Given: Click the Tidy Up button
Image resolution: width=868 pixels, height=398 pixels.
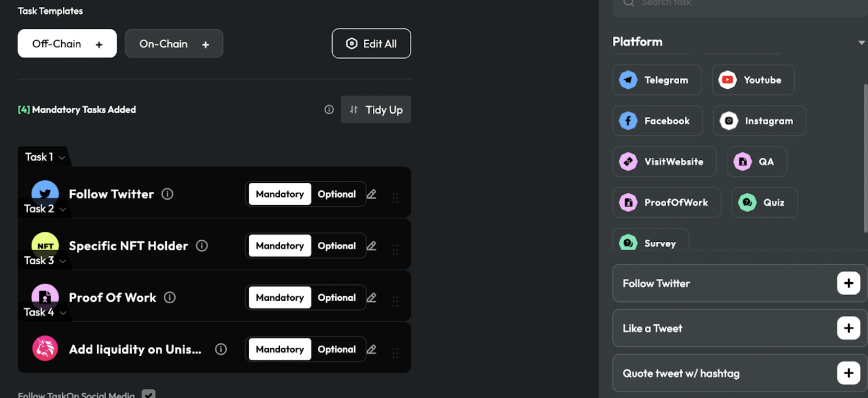Looking at the screenshot, I should point(376,110).
